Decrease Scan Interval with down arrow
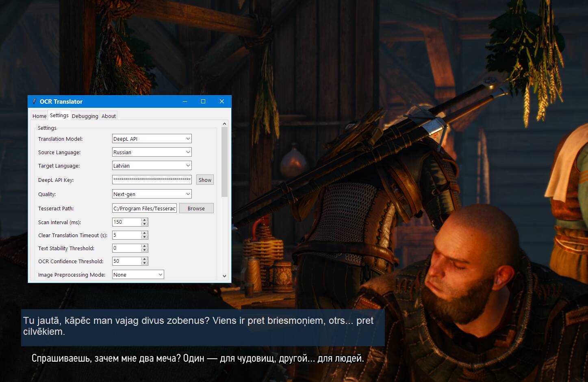Image resolution: width=588 pixels, height=382 pixels. click(x=144, y=224)
